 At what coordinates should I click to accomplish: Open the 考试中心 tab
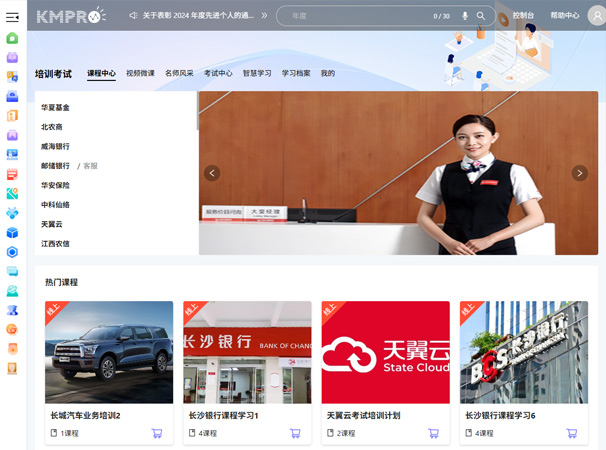pos(218,74)
